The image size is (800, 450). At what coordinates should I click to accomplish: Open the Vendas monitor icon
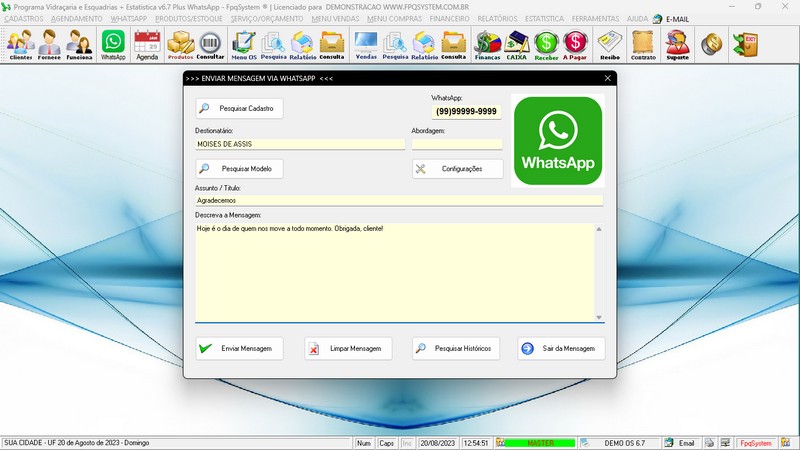(x=366, y=45)
